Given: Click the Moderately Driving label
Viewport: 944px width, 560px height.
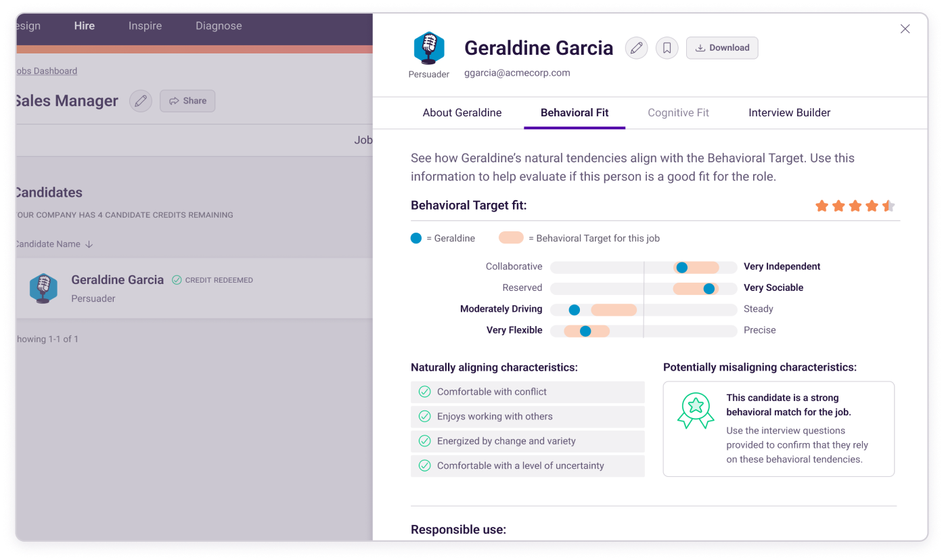Looking at the screenshot, I should point(501,309).
